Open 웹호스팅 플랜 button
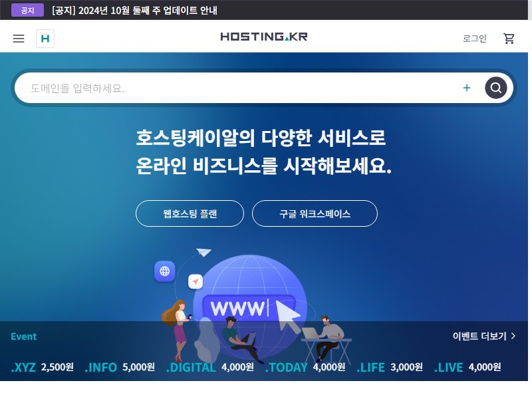532x399 pixels. (190, 213)
